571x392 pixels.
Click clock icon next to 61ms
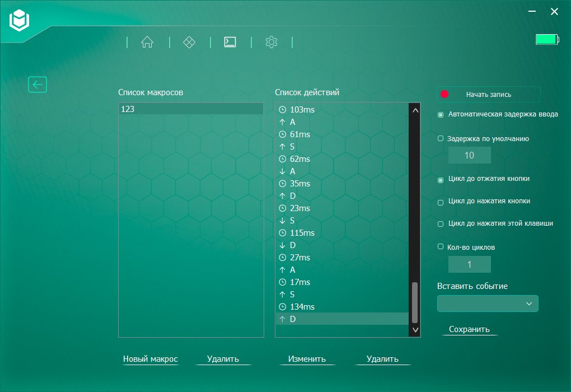coord(283,134)
